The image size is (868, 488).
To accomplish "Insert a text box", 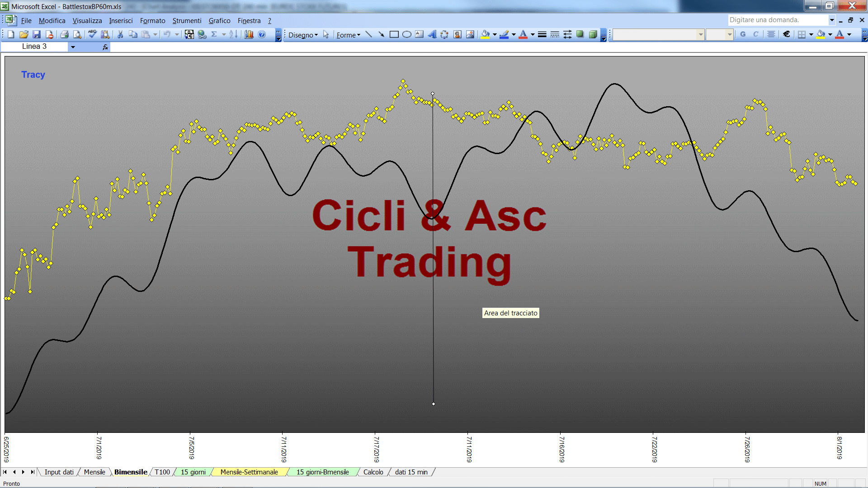I will click(419, 35).
